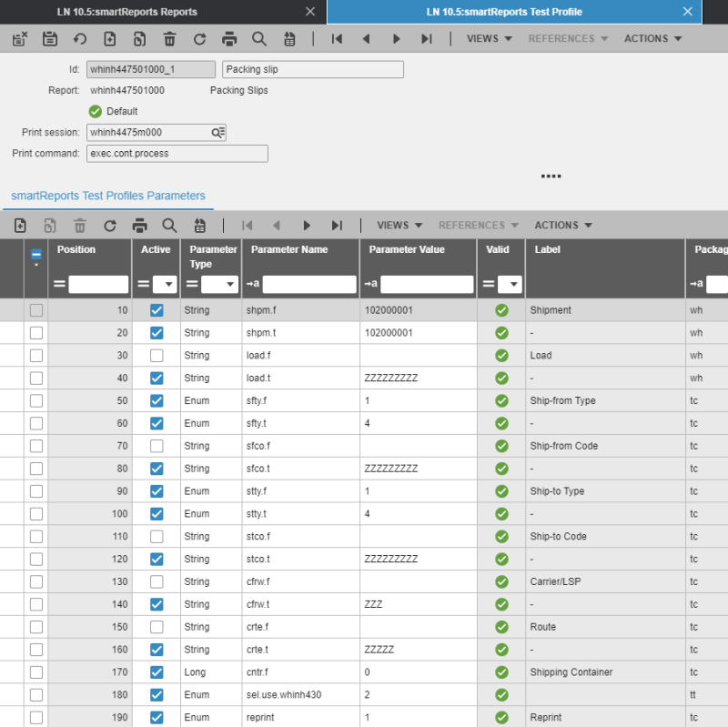
Task: Open the Valid column filter dropdown
Action: pyautogui.click(x=510, y=284)
